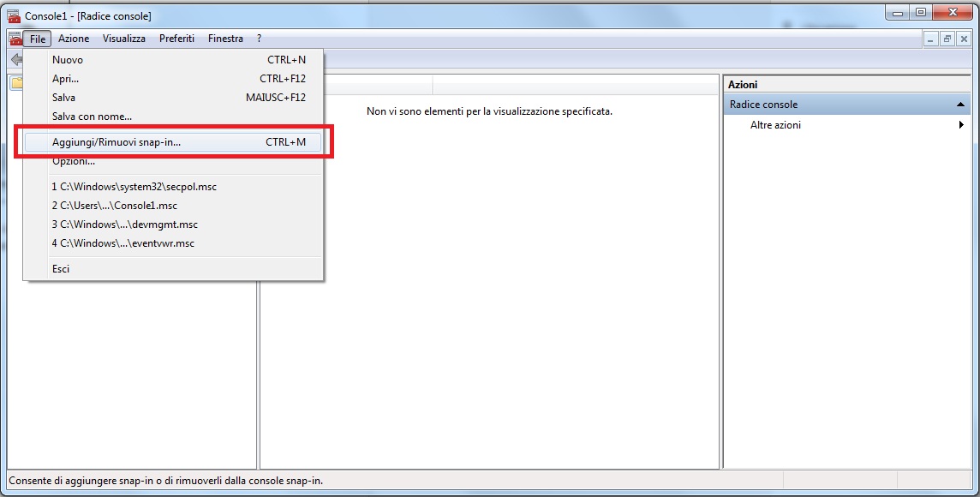
Task: Click the status bar snap-in description text
Action: [165, 481]
